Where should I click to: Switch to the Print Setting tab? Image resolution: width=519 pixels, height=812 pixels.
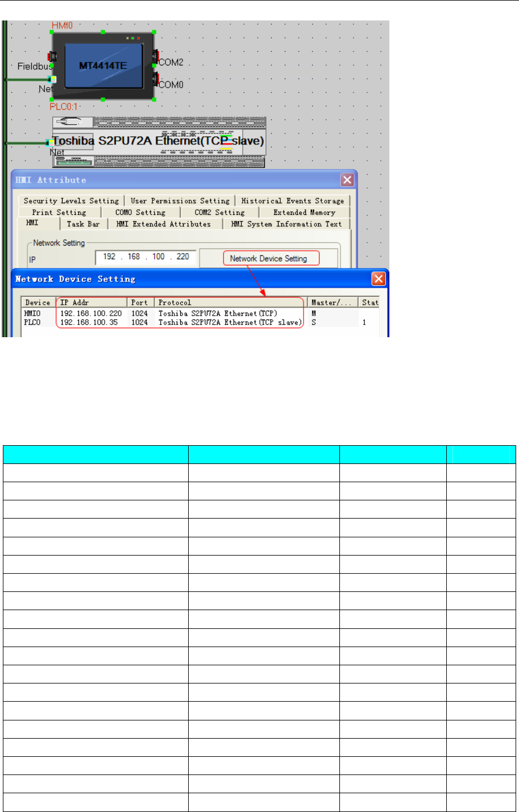click(x=59, y=212)
